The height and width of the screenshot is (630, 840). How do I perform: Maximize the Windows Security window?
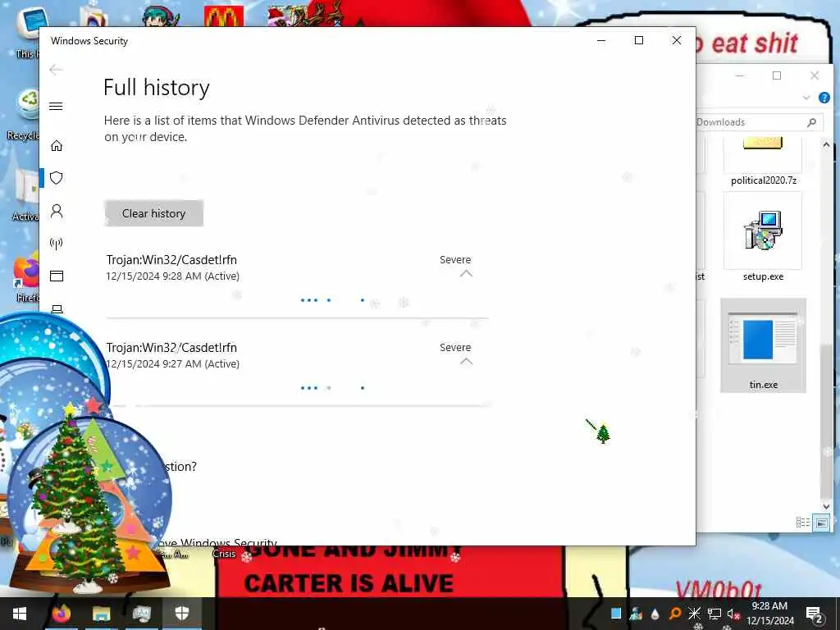pyautogui.click(x=638, y=40)
